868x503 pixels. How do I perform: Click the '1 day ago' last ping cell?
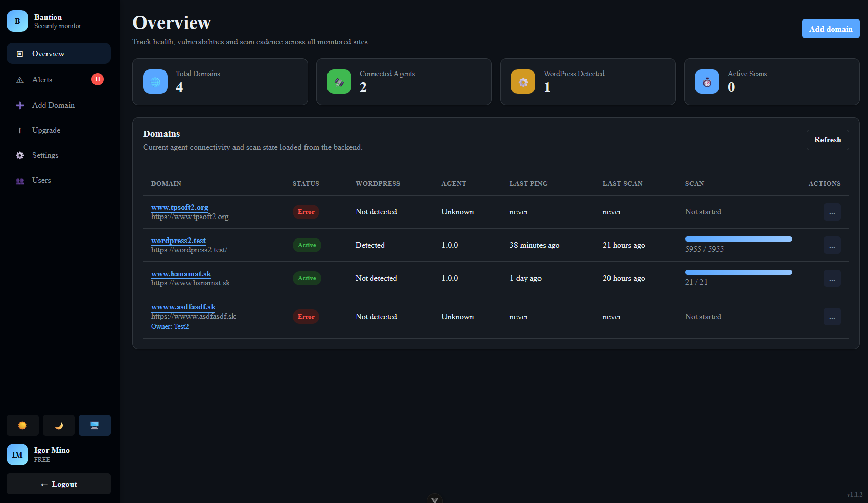tap(526, 278)
